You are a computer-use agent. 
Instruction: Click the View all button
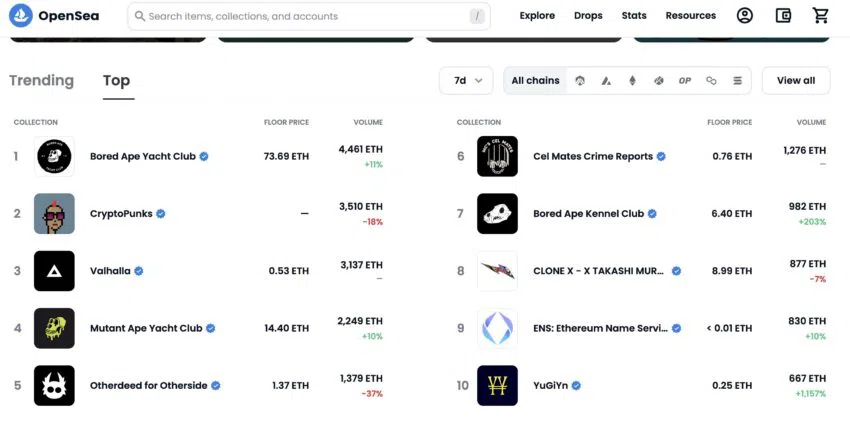tap(796, 81)
